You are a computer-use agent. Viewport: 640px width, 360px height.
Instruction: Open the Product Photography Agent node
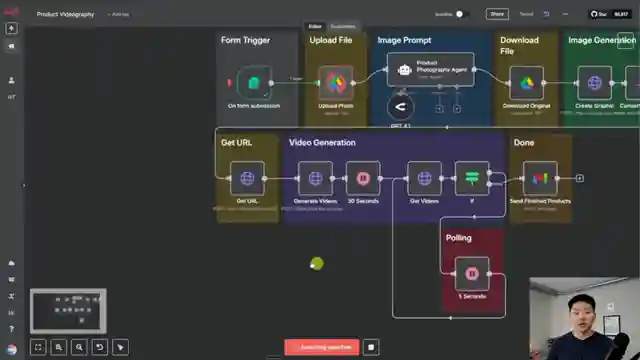click(431, 69)
